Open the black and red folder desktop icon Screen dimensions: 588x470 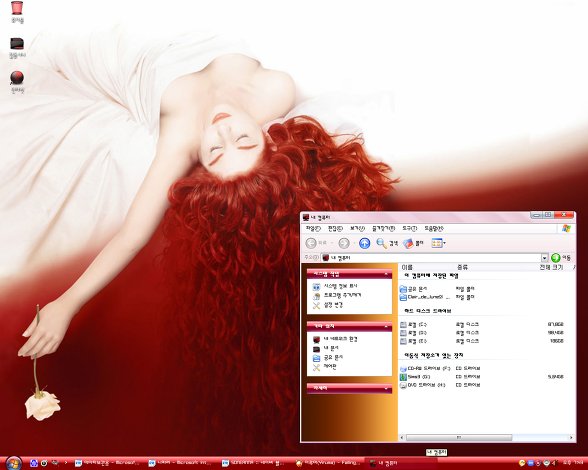17,47
